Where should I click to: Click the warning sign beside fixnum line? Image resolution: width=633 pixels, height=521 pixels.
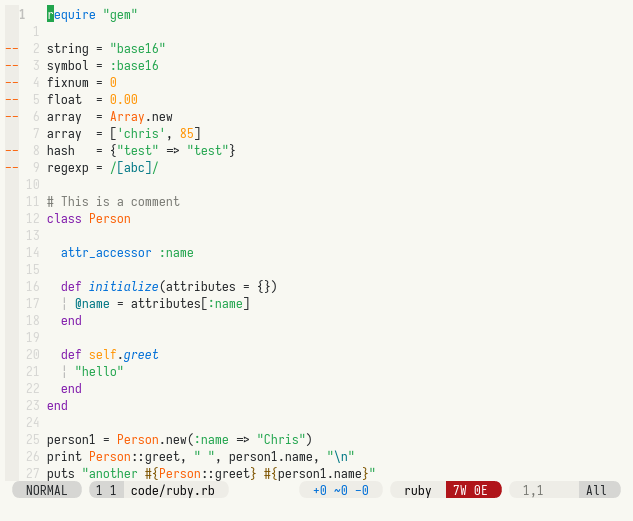(x=12, y=83)
